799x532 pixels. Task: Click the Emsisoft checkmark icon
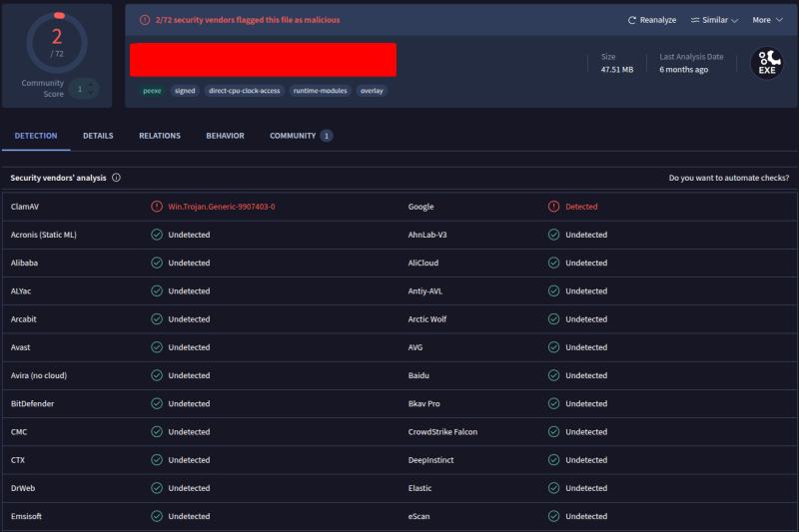coord(157,516)
